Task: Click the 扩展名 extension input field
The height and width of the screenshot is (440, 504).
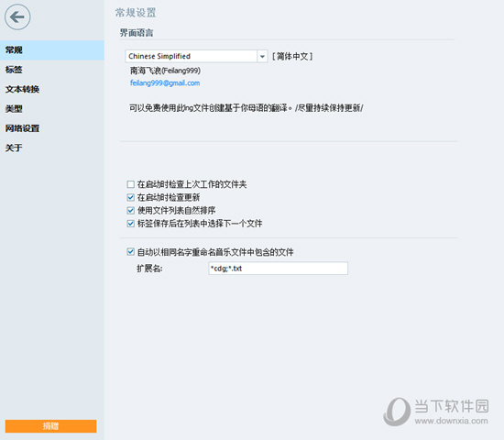Action: tap(278, 269)
